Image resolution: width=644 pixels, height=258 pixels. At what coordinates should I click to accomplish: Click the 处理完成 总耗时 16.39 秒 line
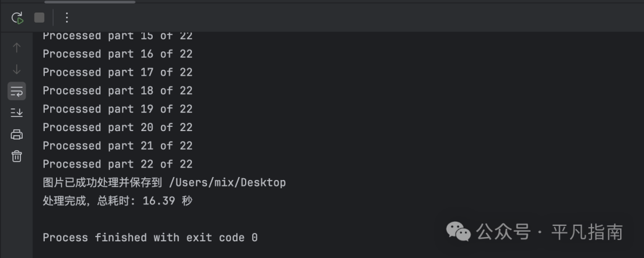(117, 201)
